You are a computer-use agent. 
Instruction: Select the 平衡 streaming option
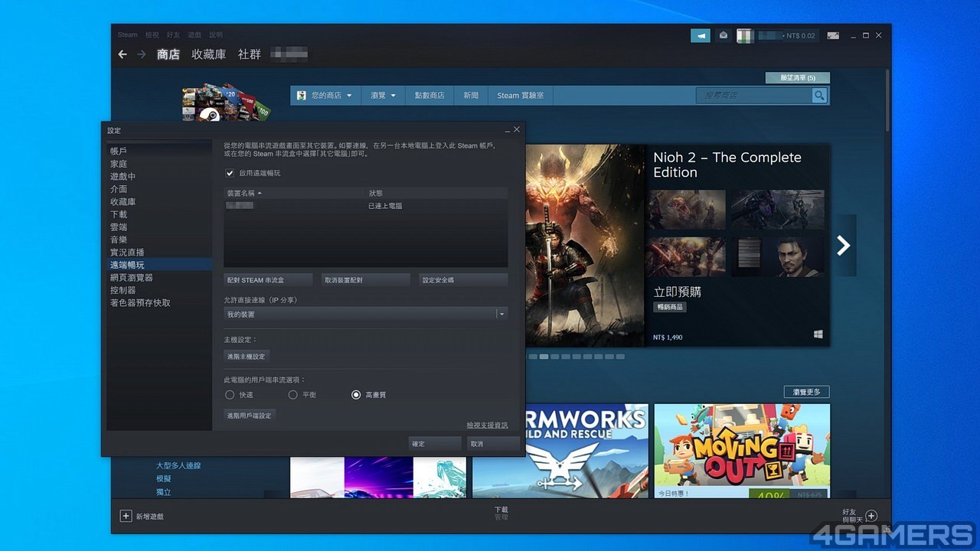tap(292, 395)
